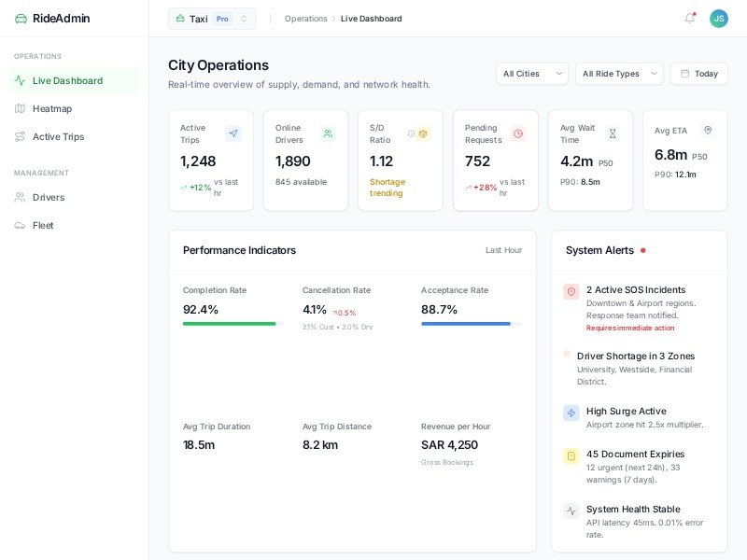
Task: Open the Today date selector
Action: click(x=698, y=73)
